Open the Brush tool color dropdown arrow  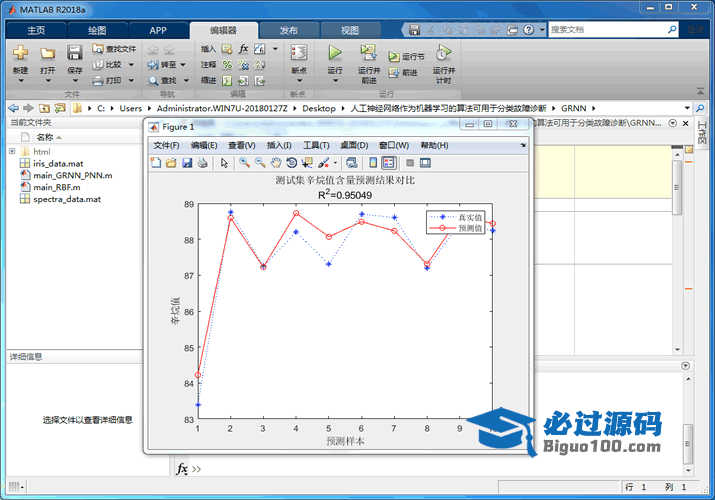335,163
